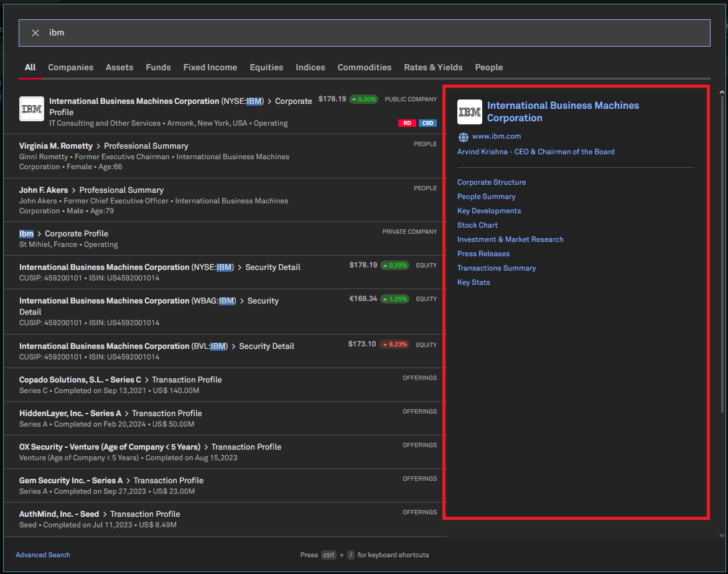Click the IBM logo in first search result
The width and height of the screenshot is (728, 574).
(x=31, y=109)
